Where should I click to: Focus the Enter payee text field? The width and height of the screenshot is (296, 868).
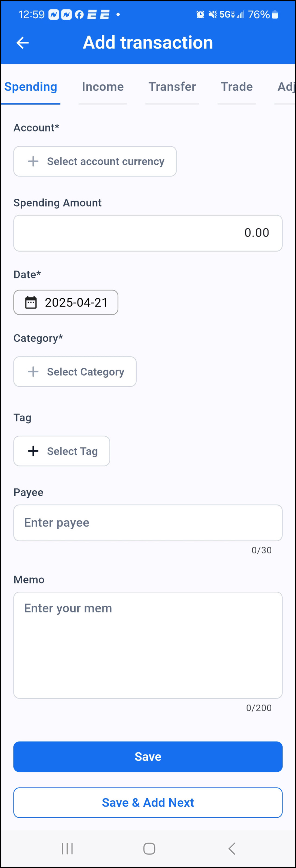pyautogui.click(x=148, y=523)
